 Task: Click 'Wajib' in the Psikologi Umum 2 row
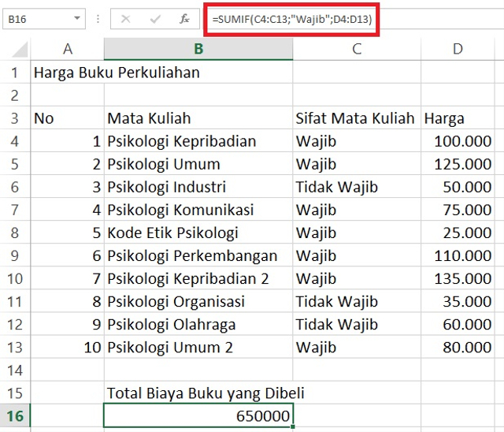click(357, 348)
